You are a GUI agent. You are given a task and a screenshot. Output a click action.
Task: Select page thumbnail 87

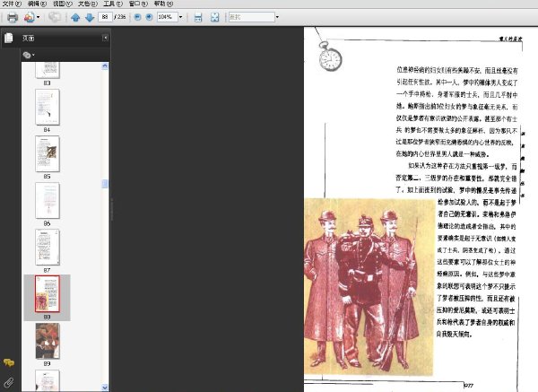(x=48, y=248)
